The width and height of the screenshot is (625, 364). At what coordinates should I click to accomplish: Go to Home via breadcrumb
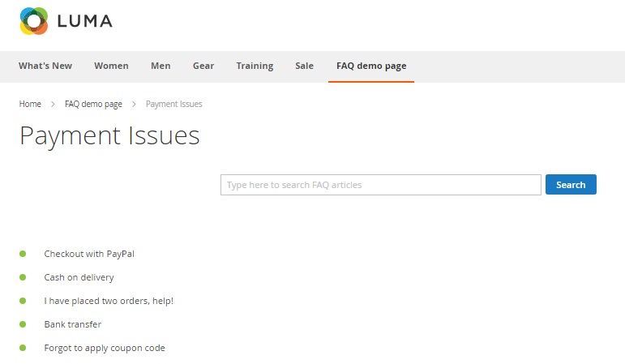30,105
